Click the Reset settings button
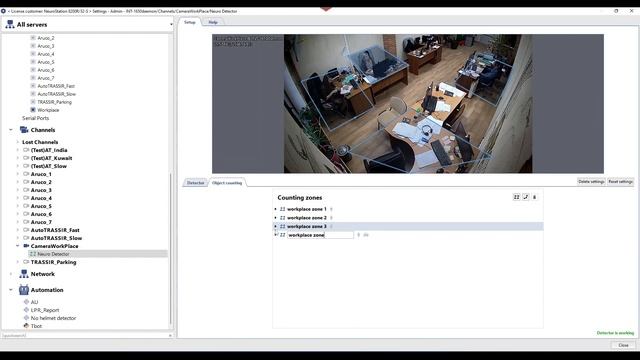Image resolution: width=640 pixels, height=360 pixels. [620, 182]
